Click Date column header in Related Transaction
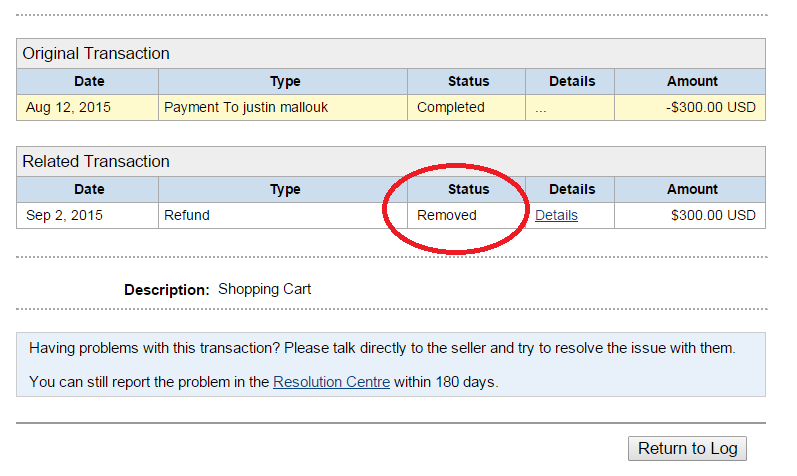 tap(88, 189)
